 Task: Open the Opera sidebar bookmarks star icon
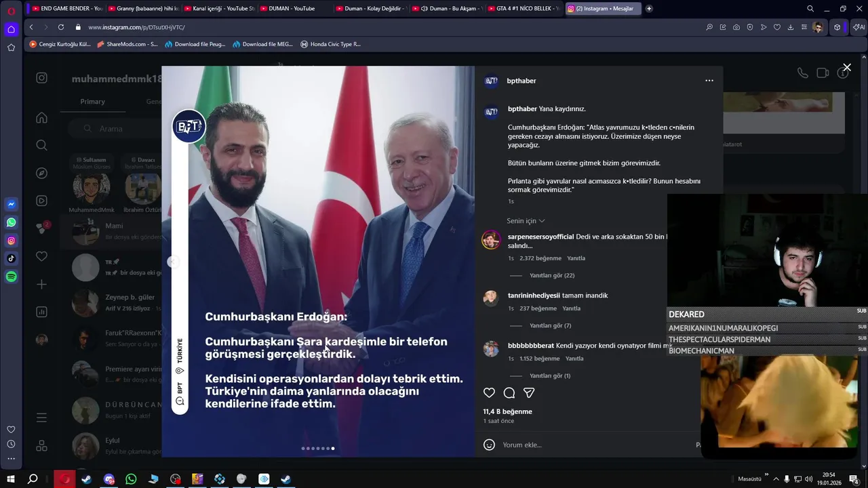(x=12, y=47)
